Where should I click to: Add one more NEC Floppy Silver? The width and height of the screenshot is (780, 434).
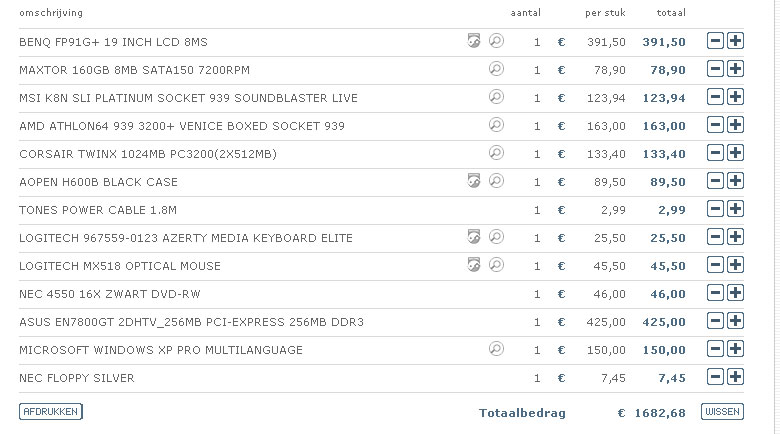tap(736, 377)
